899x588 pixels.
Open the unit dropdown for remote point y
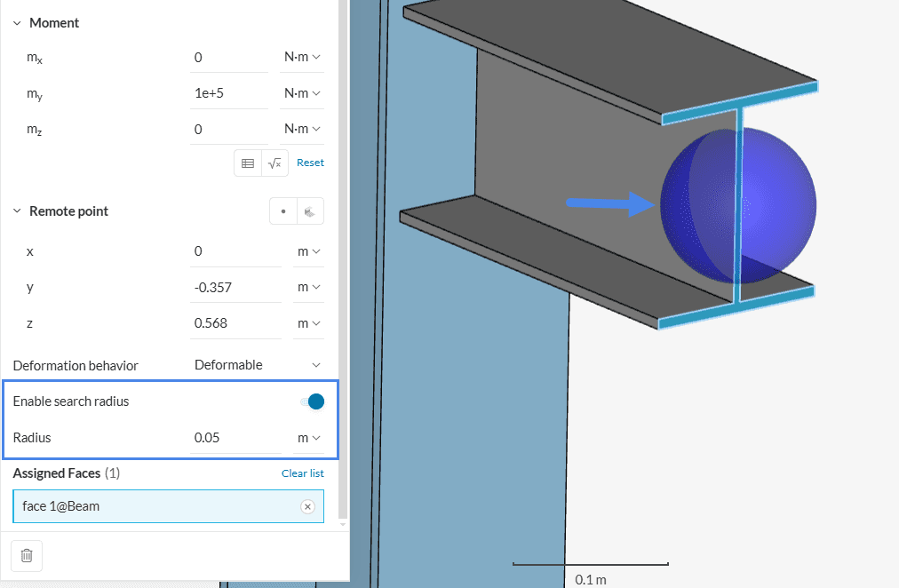click(308, 287)
